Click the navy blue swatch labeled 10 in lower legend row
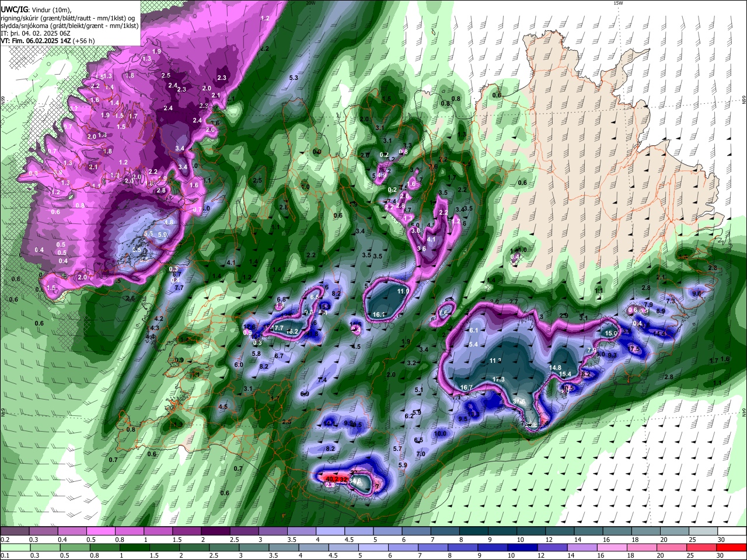Viewport: 747px width, 560px height. tap(521, 548)
